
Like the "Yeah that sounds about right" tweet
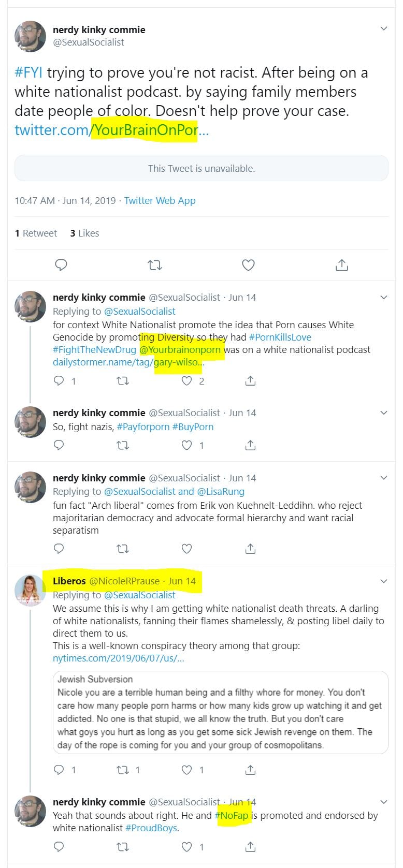coord(187,847)
